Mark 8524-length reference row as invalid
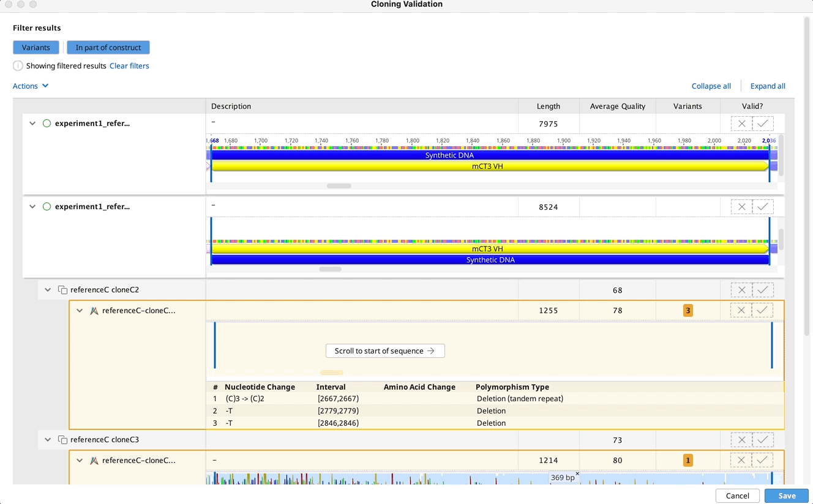 click(741, 207)
